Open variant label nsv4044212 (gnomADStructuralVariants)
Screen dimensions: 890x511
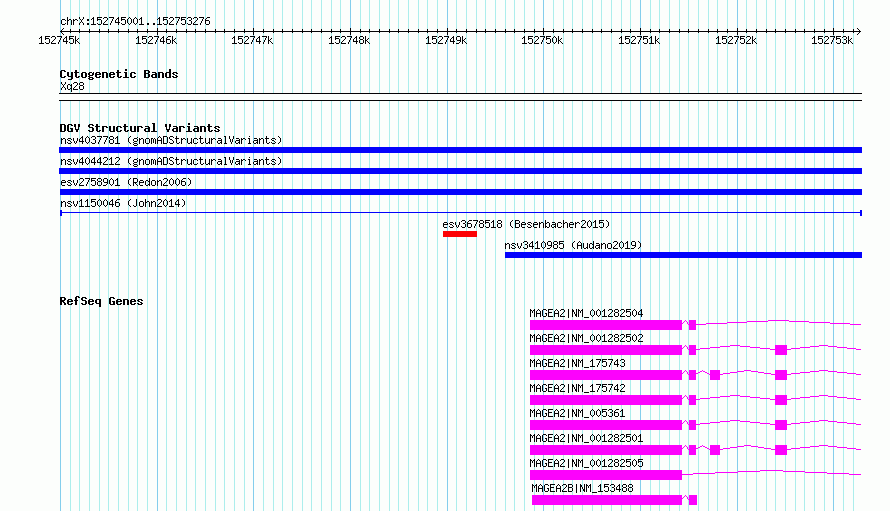(x=171, y=161)
